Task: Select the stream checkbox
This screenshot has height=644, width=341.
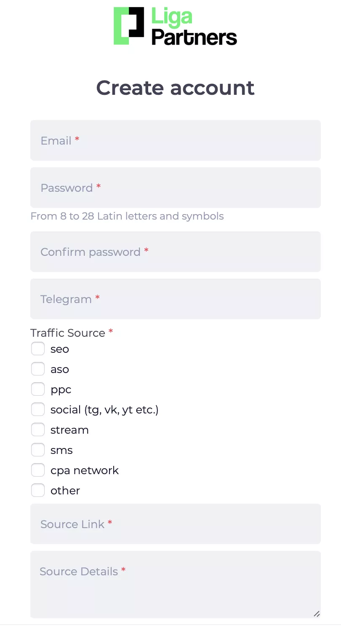Action: [x=38, y=430]
